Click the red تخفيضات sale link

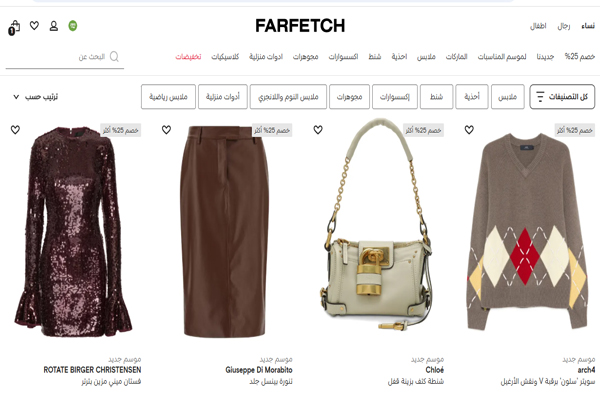point(188,57)
